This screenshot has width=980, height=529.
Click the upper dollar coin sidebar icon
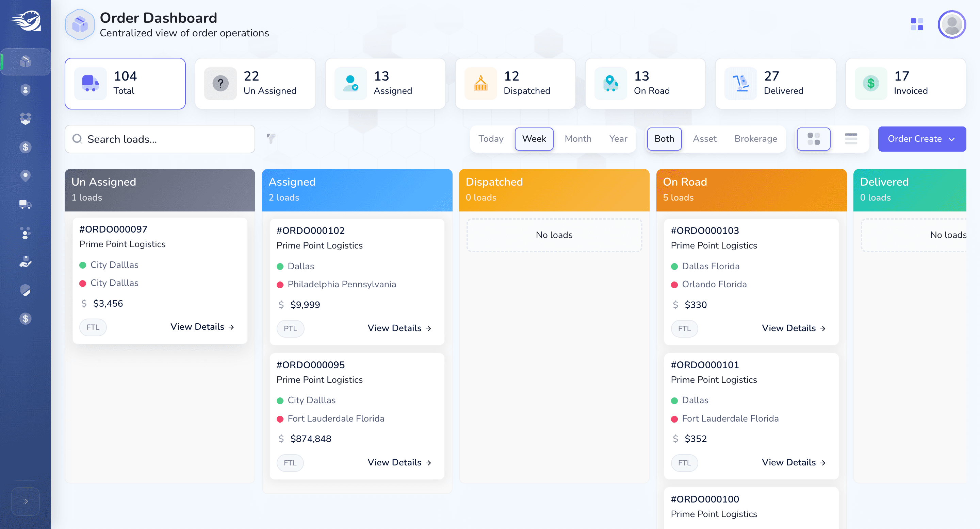pos(26,147)
